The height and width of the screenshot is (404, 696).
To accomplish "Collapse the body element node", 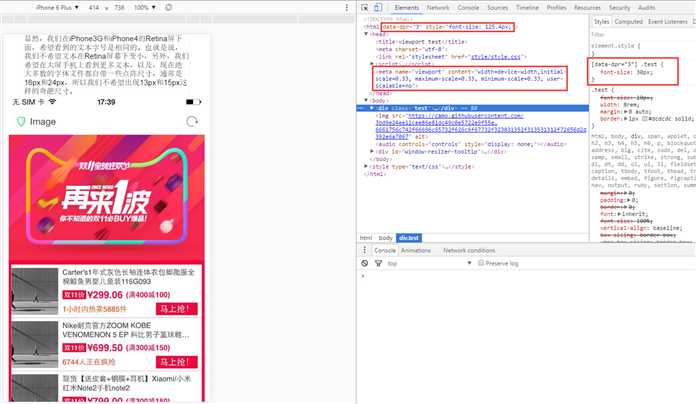I will pyautogui.click(x=366, y=100).
